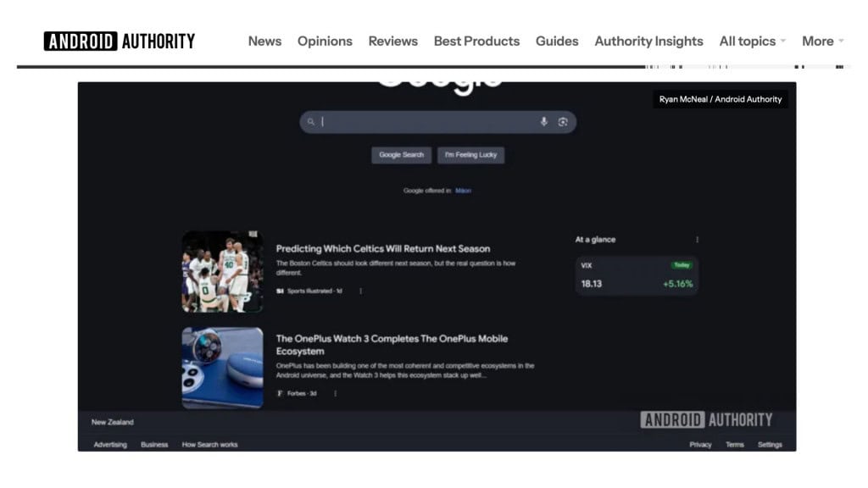
Task: Click the Forbes source icon
Action: pyautogui.click(x=280, y=393)
